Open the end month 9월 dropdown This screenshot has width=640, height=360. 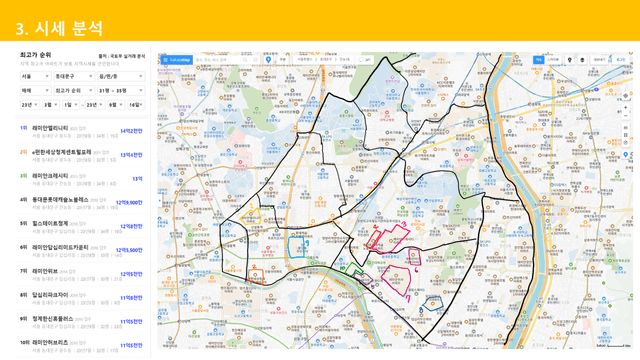point(116,105)
